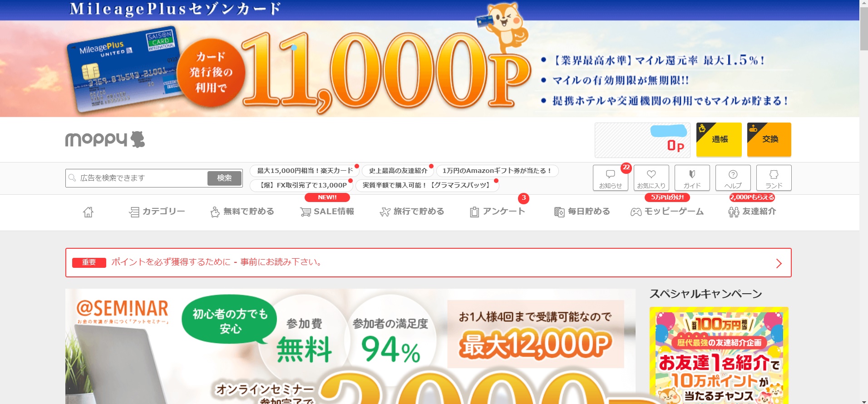The width and height of the screenshot is (868, 404).
Task: Open the @SEMINAR campaign banner
Action: point(350,346)
